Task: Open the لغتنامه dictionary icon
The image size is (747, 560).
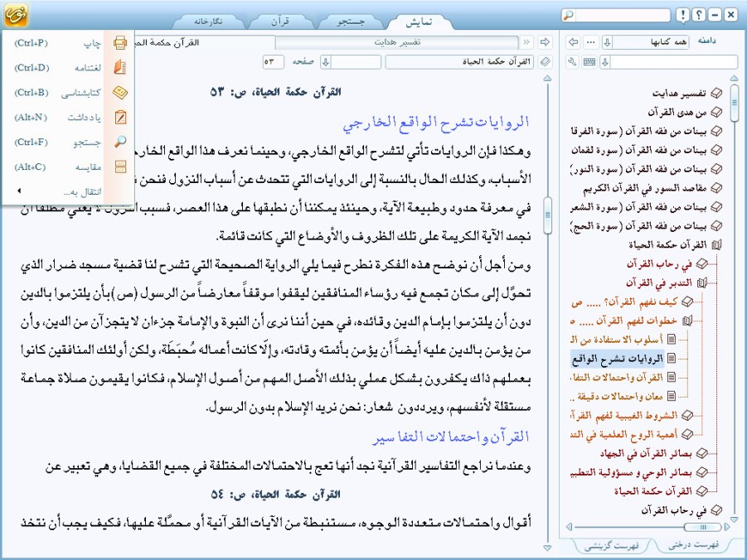Action: pos(120,68)
